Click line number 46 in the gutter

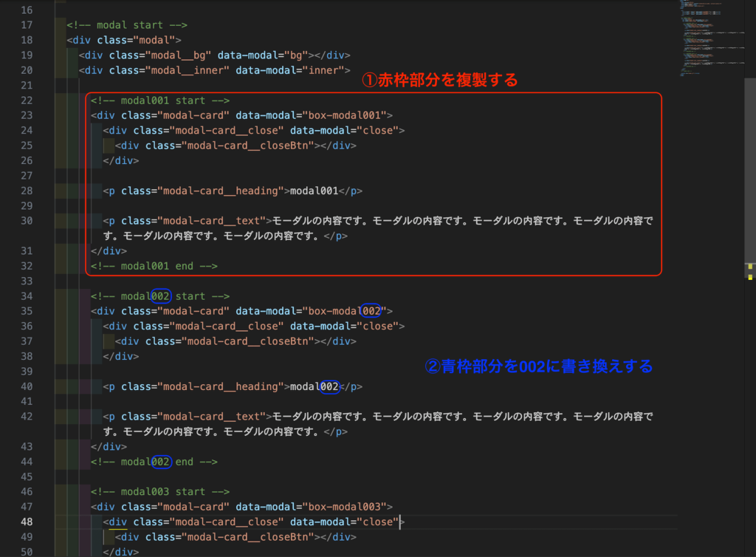[27, 492]
